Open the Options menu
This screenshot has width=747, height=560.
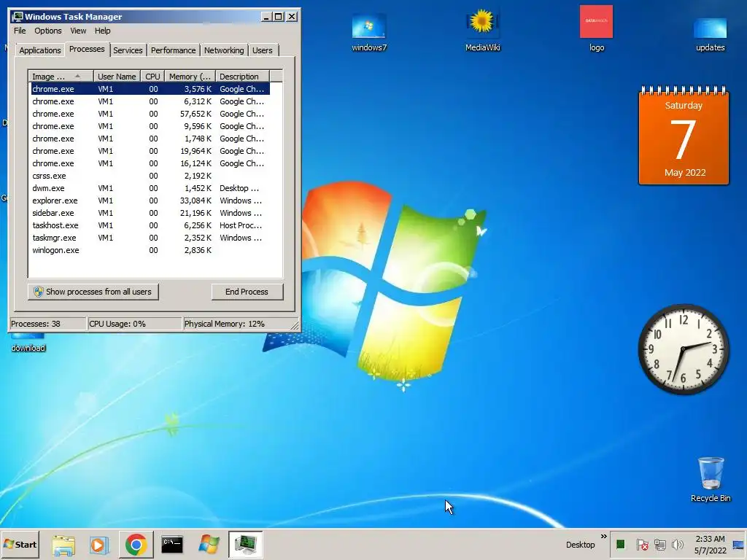[x=47, y=31]
